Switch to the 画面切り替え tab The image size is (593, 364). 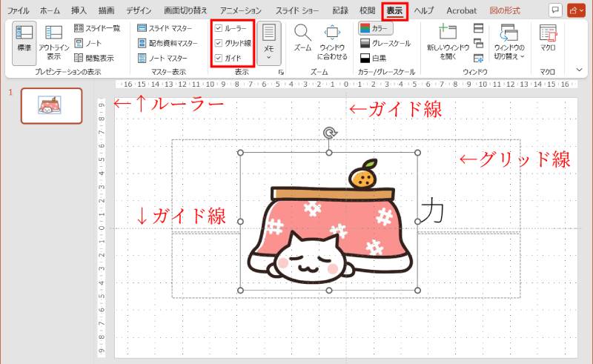pos(185,10)
